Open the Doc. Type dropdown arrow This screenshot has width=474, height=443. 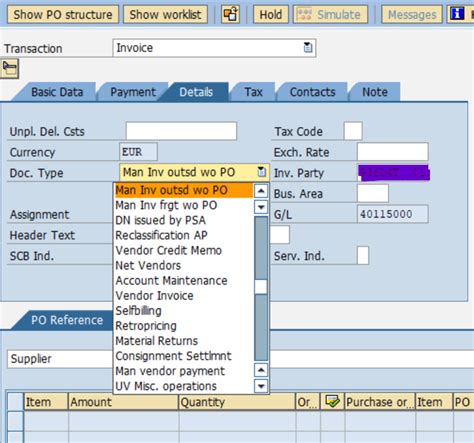(x=262, y=172)
